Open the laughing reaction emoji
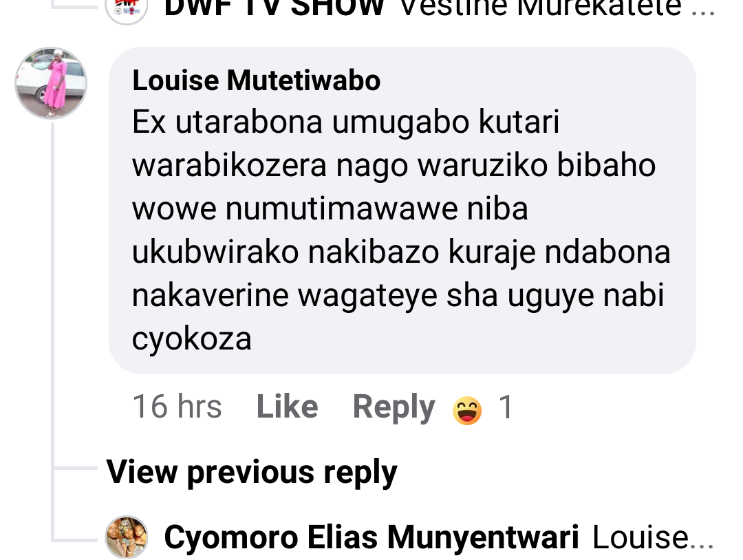Screen dimensions: 743x560 coord(467,410)
